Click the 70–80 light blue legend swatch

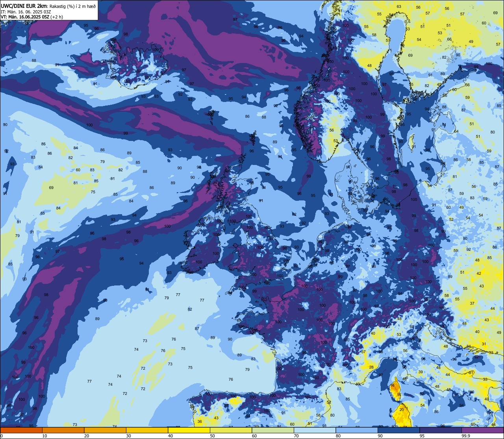coord(315,430)
